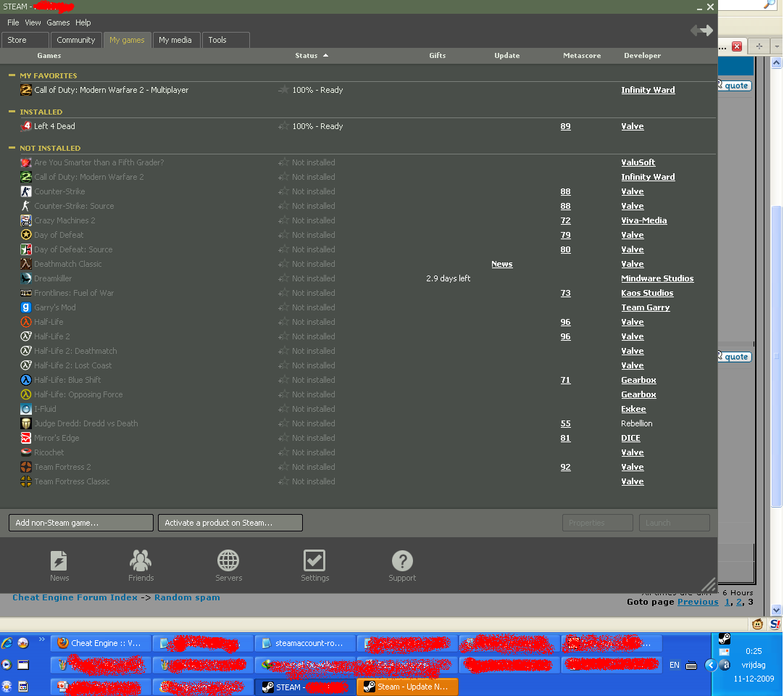Click Add non-Steam game button

pyautogui.click(x=81, y=523)
